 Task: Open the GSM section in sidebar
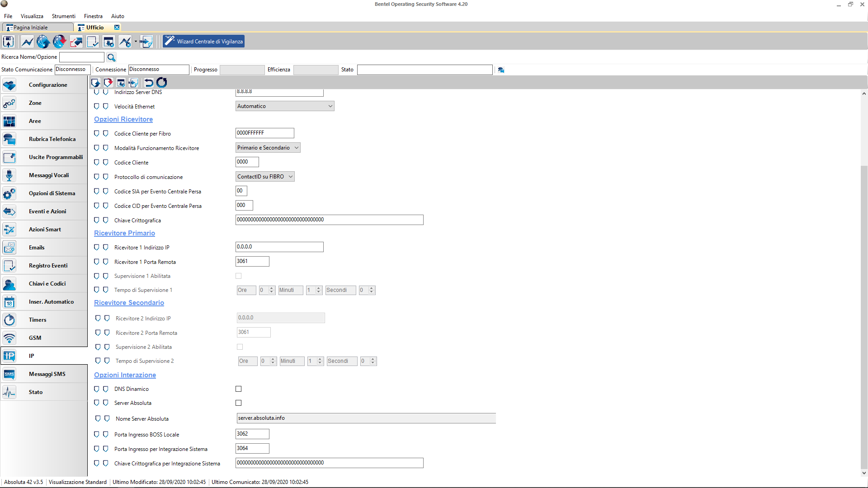44,338
